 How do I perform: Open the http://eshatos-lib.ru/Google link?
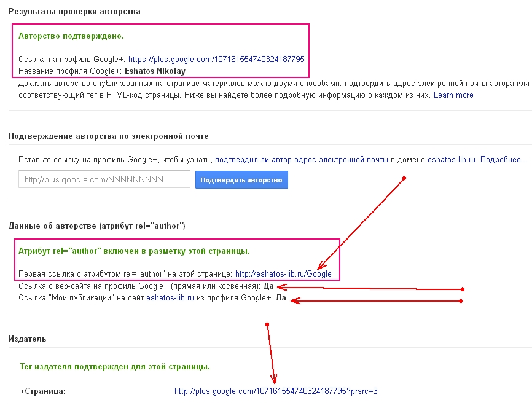(283, 273)
